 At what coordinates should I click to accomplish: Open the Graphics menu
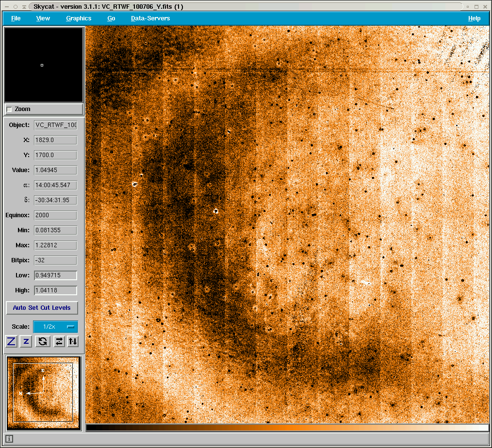click(x=79, y=18)
